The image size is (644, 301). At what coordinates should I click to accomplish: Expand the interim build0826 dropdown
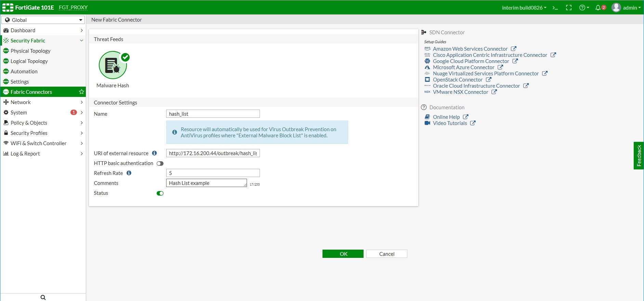coord(524,8)
